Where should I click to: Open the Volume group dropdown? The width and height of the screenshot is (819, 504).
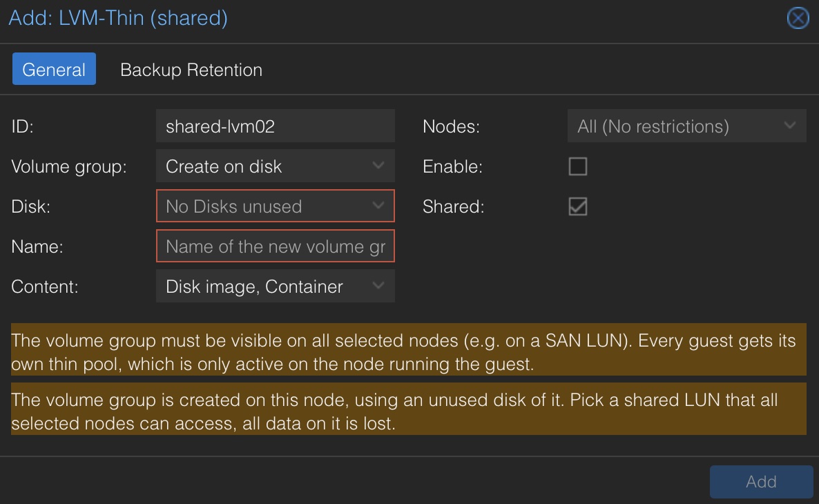(x=276, y=166)
